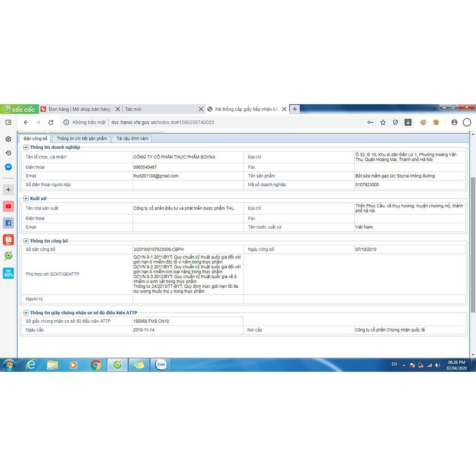The height and width of the screenshot is (476, 476).
Task: Open the Tài liệu đính kèm tab
Action: click(132, 139)
